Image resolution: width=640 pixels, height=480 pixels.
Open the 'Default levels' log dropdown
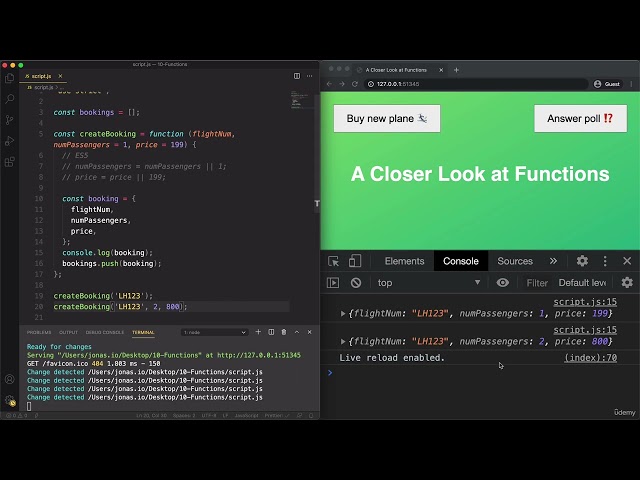582,282
